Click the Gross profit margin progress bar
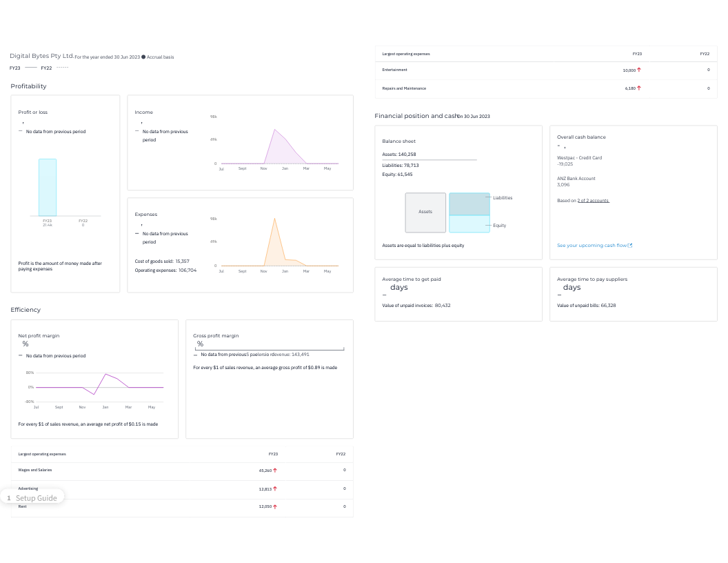Screen dimensions: 728x563 click(x=270, y=348)
